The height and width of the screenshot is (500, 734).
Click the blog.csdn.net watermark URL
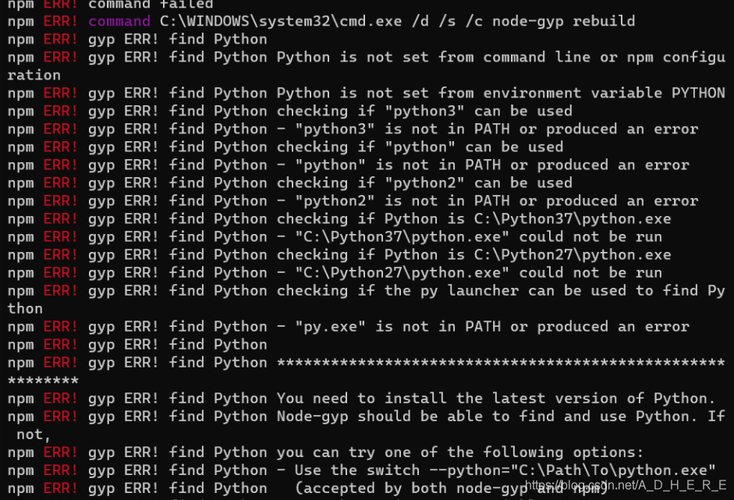click(625, 485)
